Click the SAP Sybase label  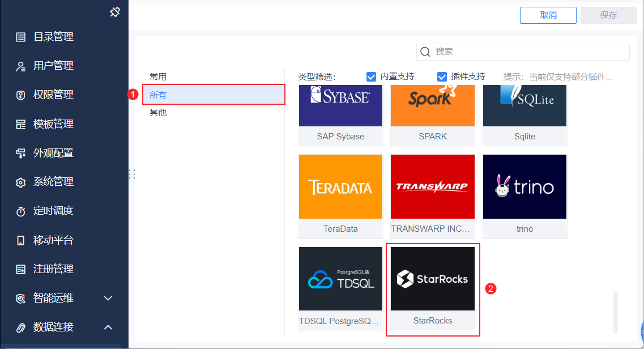340,137
